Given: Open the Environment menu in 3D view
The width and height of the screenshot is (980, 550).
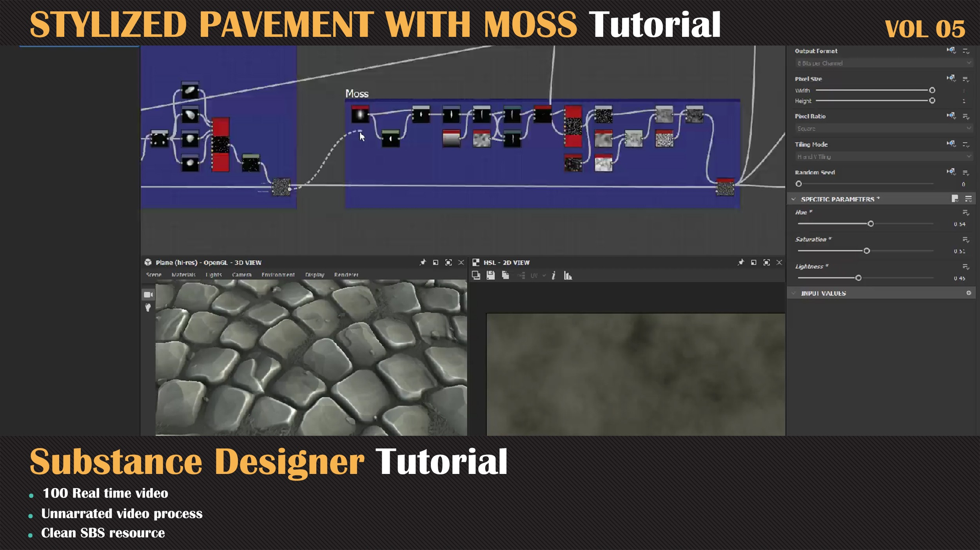Looking at the screenshot, I should tap(278, 274).
